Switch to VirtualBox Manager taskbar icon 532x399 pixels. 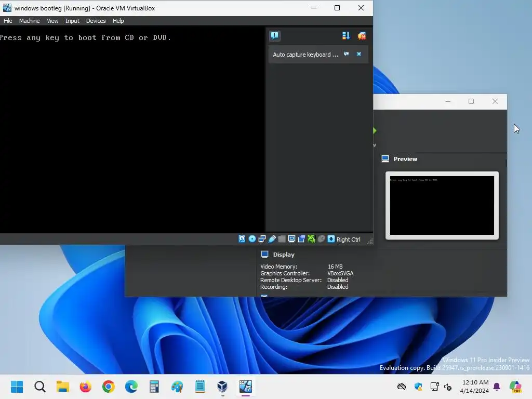(222, 387)
